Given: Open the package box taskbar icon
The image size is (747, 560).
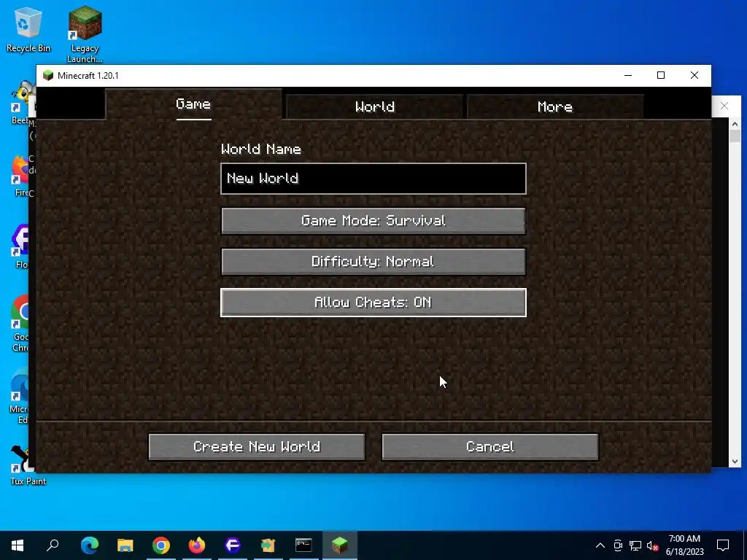Looking at the screenshot, I should coord(268,545).
